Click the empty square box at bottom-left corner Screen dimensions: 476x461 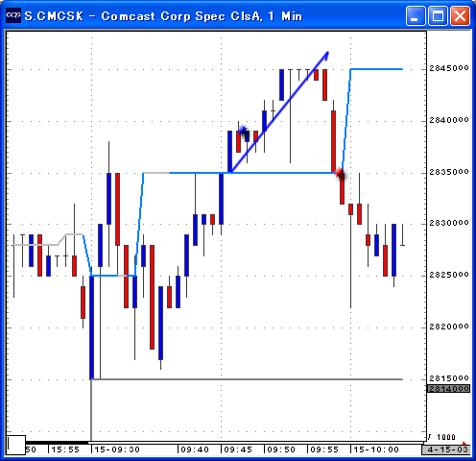point(16,445)
